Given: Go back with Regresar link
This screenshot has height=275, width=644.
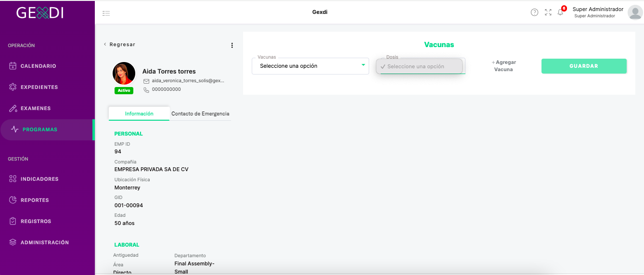Looking at the screenshot, I should pyautogui.click(x=119, y=44).
